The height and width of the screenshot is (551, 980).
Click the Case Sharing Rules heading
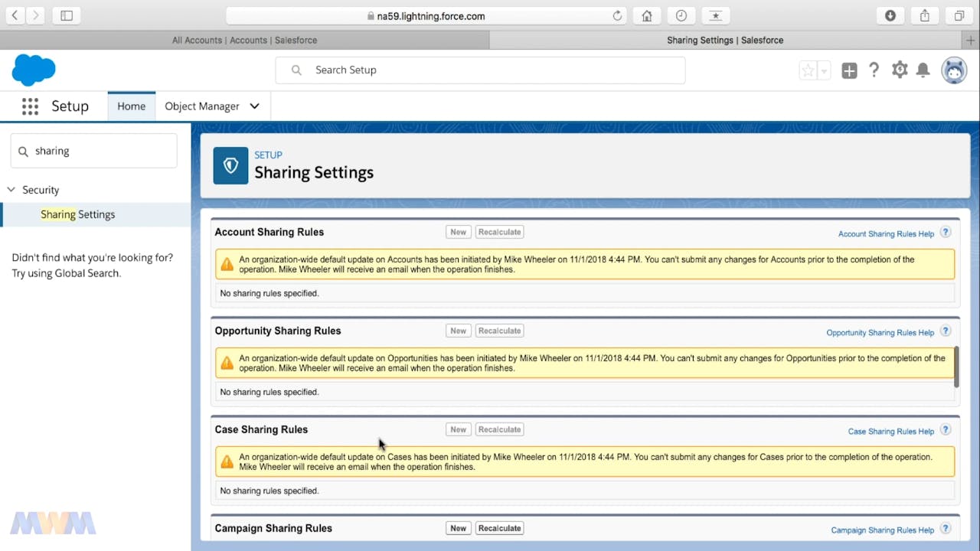coord(261,429)
